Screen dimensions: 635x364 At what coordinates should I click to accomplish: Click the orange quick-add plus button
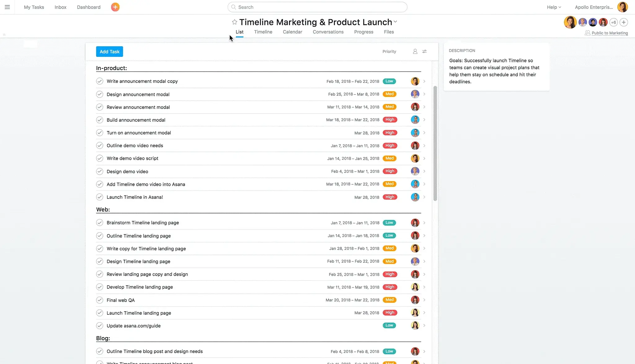click(115, 7)
